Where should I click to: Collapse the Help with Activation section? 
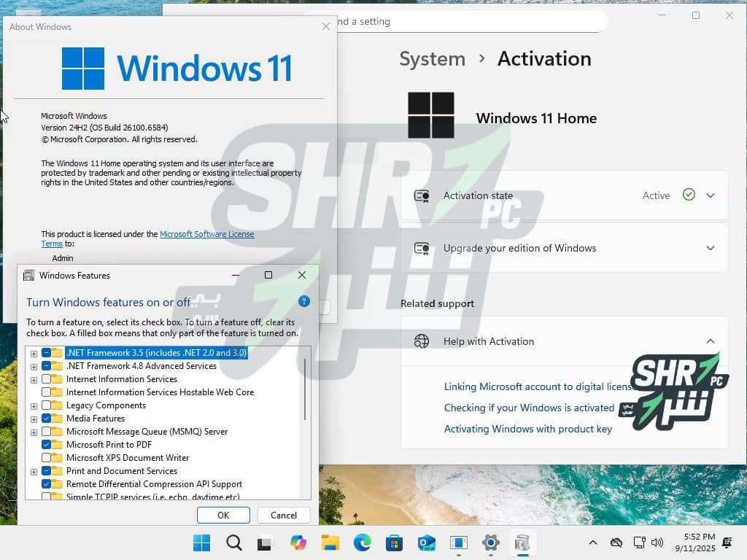(x=710, y=341)
